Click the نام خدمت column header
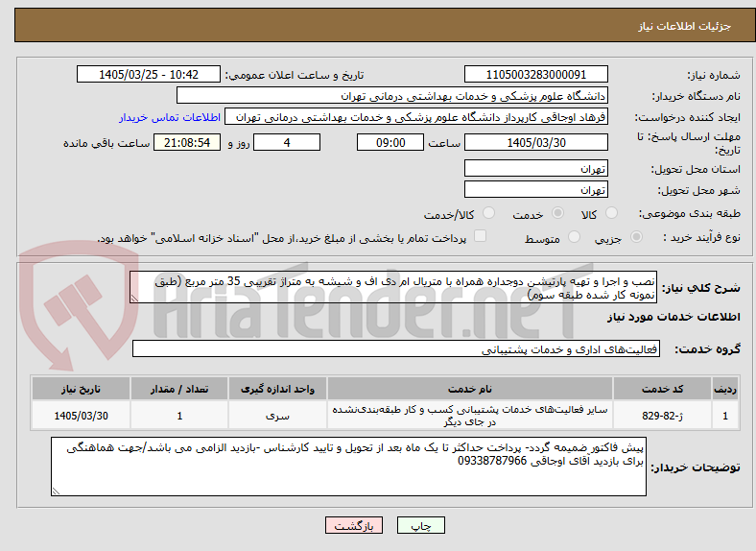Screen dimensions: 756x551 click(x=469, y=389)
